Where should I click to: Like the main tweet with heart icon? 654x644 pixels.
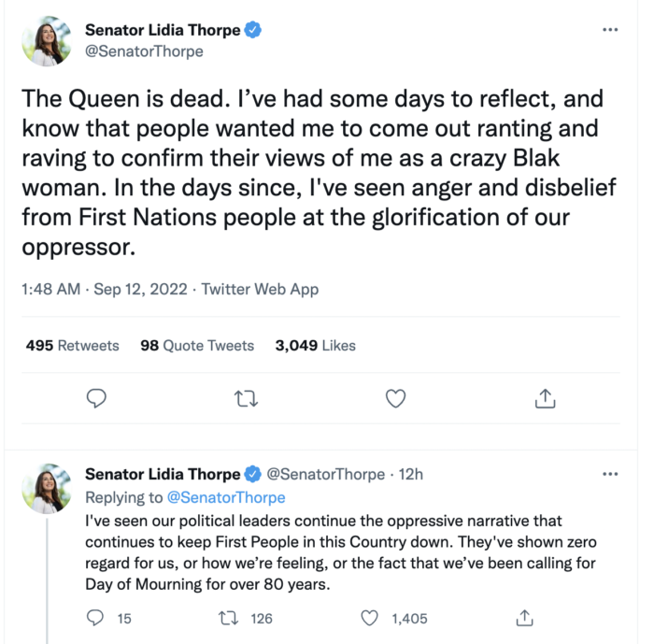[x=396, y=399]
